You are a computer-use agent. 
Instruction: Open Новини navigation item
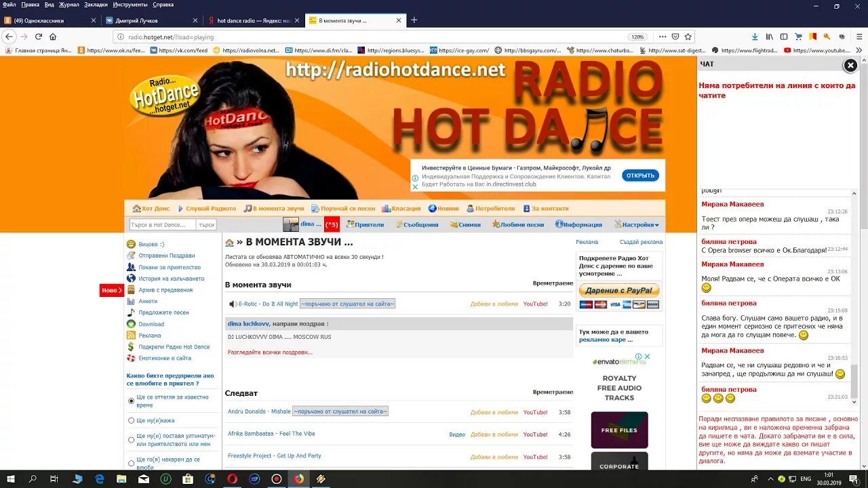[x=443, y=209]
